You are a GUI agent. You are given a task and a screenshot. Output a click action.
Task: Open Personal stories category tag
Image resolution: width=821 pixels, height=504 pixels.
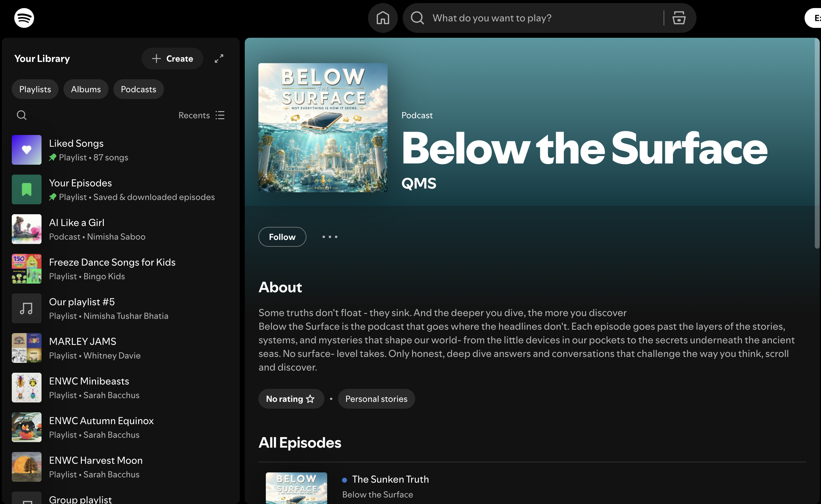pyautogui.click(x=376, y=399)
